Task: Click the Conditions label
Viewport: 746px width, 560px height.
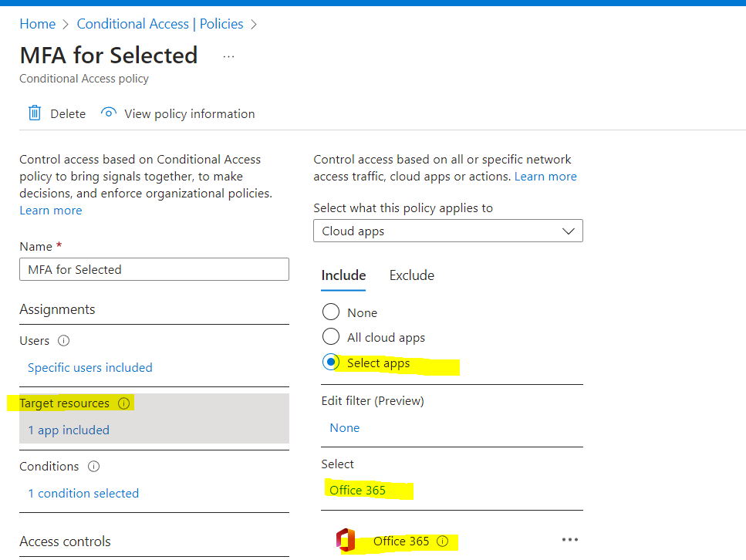Action: pos(49,466)
